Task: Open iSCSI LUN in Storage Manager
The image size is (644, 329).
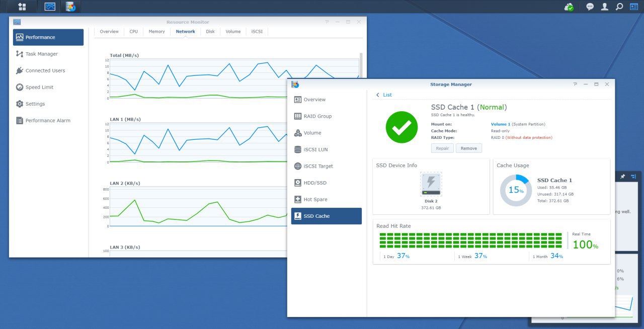Action: (x=326, y=149)
